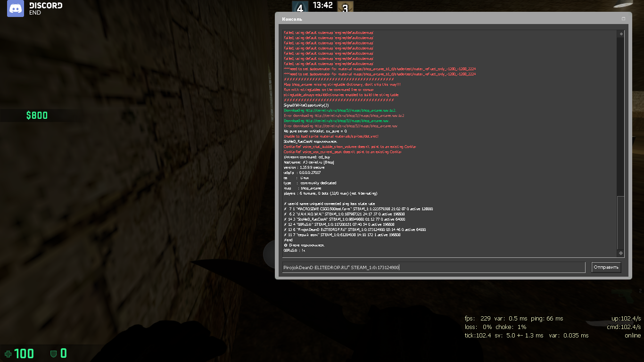Viewport: 644px width, 362px height.
Task: Focus the console command input field
Action: (x=433, y=268)
